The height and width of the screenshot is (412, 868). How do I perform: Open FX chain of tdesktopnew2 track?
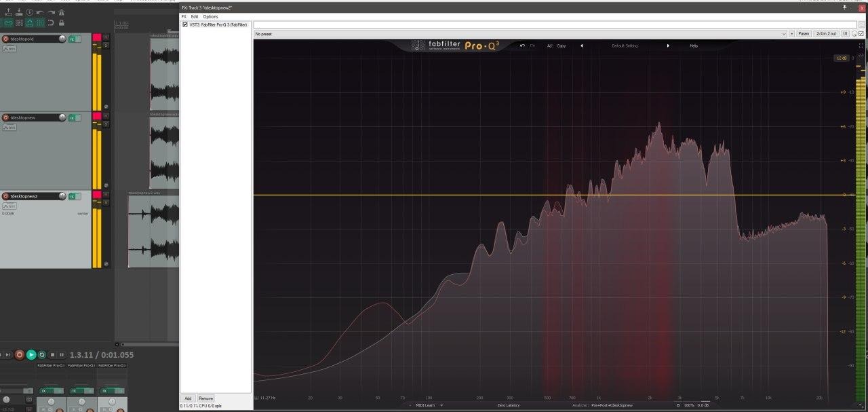72,196
